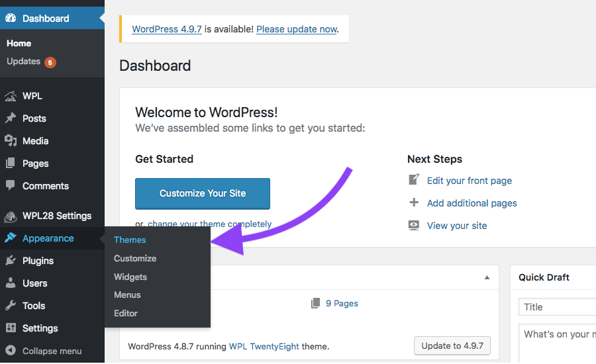Screen dimensions: 596x364
Task: Click the Updates count badge showing 5
Action: click(50, 62)
